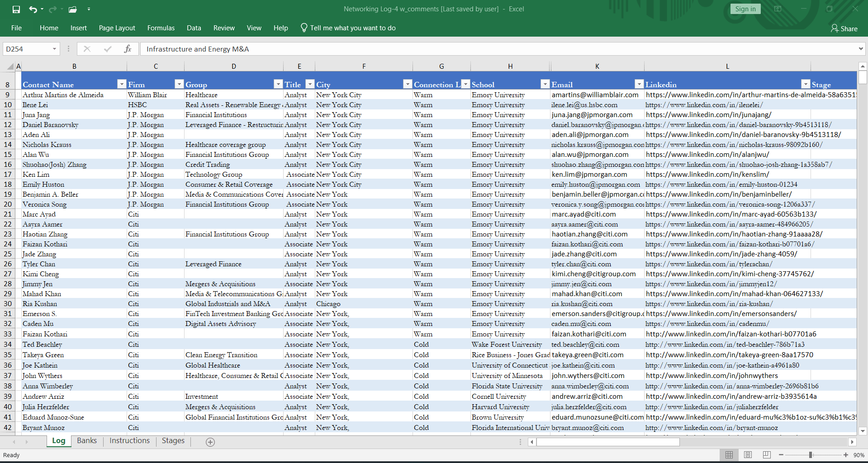868x463 pixels.
Task: Click the Undo arrow icon
Action: 33,9
